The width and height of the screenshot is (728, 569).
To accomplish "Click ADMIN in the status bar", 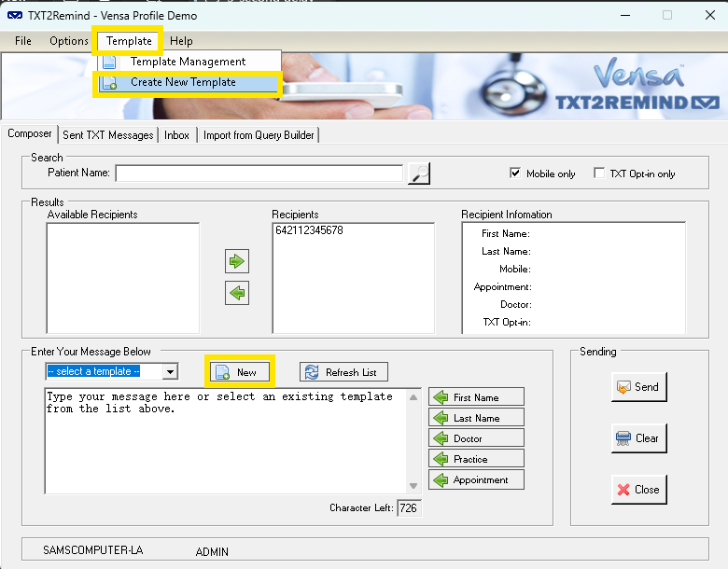I will 212,552.
